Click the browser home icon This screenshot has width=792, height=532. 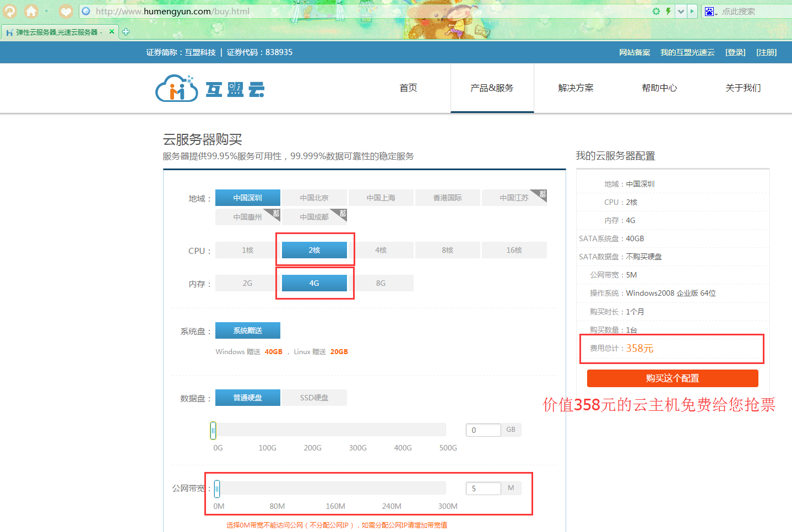pos(31,11)
